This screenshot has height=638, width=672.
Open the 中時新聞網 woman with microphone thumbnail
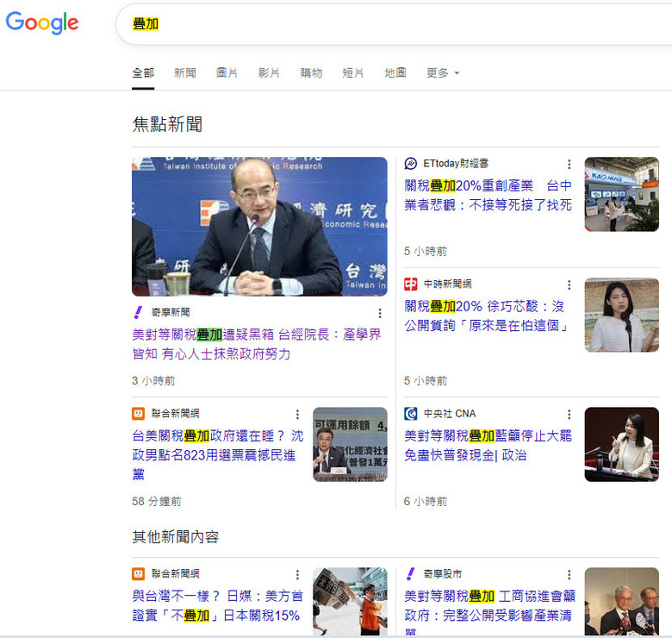click(x=621, y=316)
